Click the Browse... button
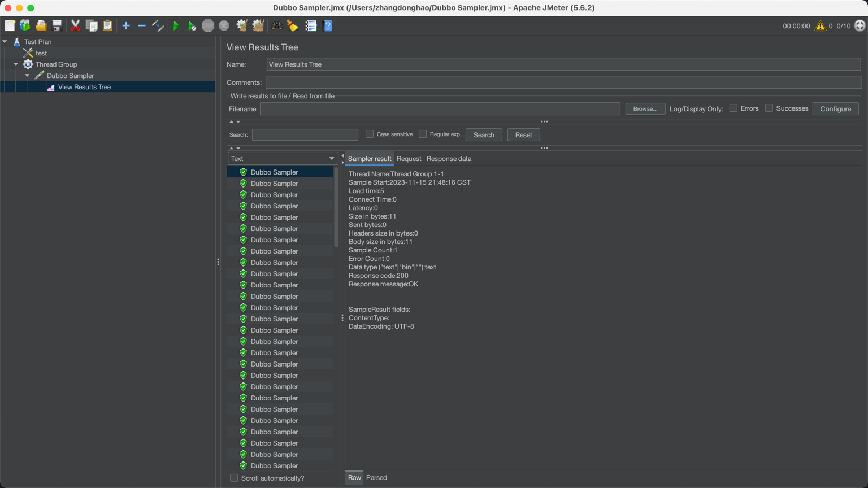868x488 pixels. point(645,108)
